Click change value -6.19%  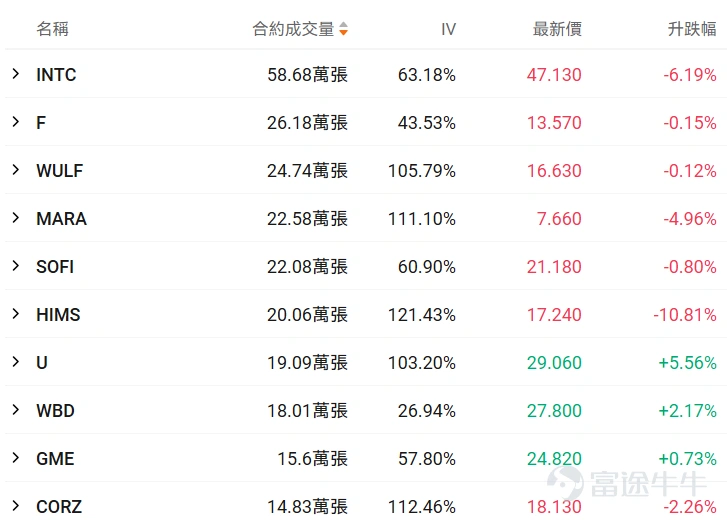click(x=690, y=75)
